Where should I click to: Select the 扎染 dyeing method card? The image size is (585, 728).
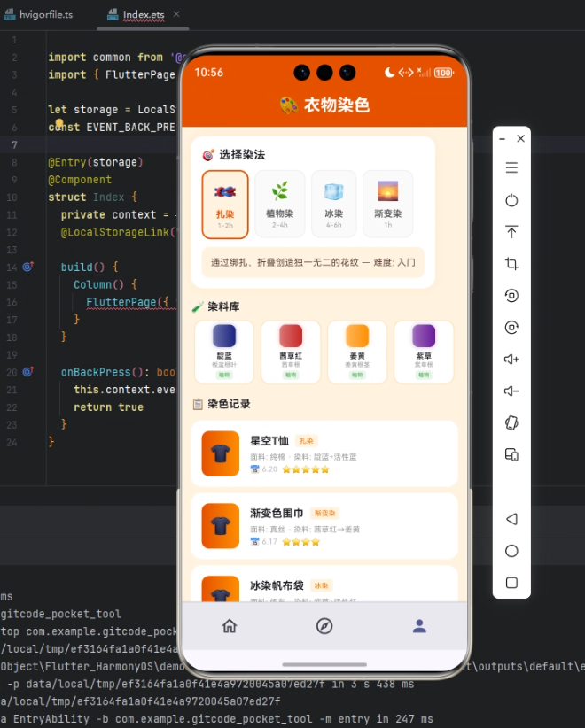point(225,205)
